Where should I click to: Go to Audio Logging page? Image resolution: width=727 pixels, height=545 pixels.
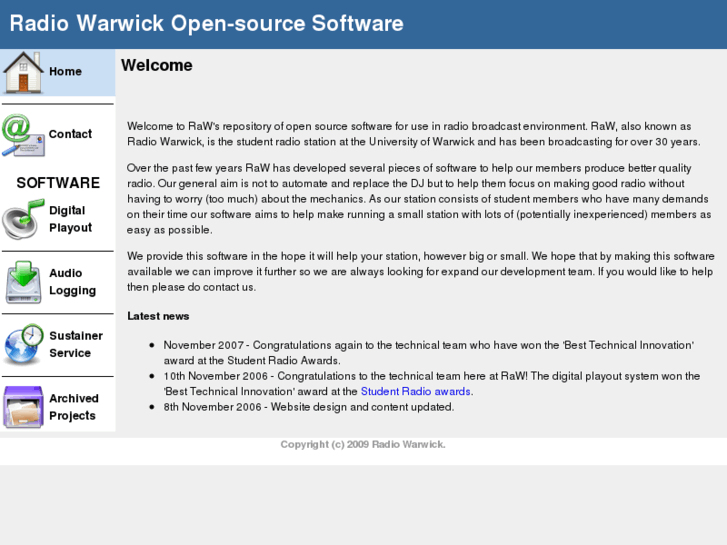coord(72,282)
